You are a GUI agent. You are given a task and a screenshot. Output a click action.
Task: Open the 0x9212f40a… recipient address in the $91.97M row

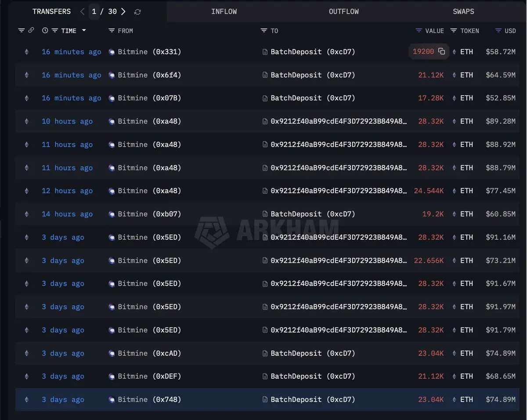click(339, 307)
